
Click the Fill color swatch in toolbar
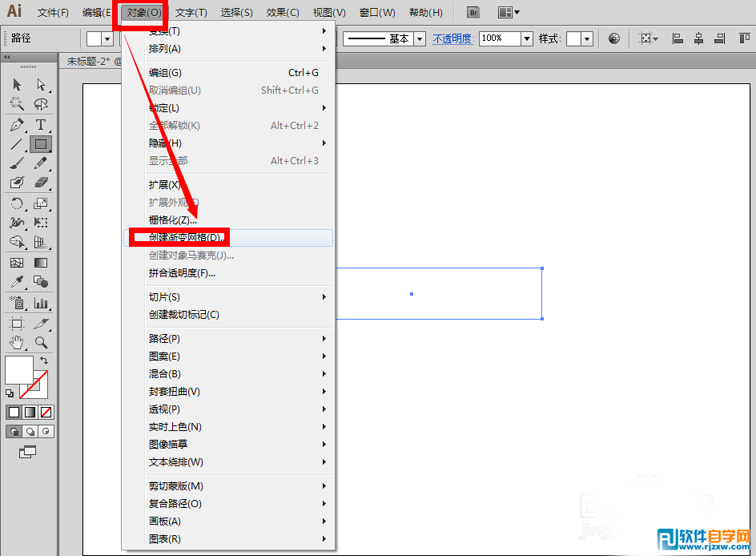[18, 370]
